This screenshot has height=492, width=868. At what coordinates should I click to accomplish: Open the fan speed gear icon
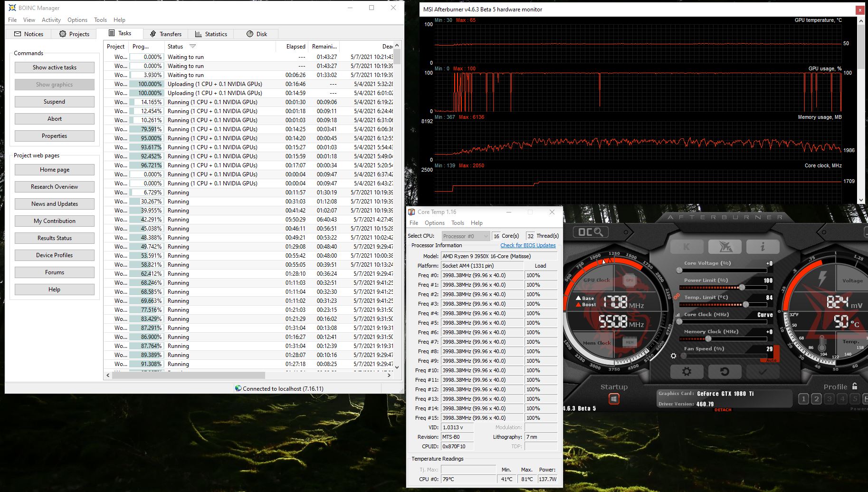pyautogui.click(x=673, y=356)
